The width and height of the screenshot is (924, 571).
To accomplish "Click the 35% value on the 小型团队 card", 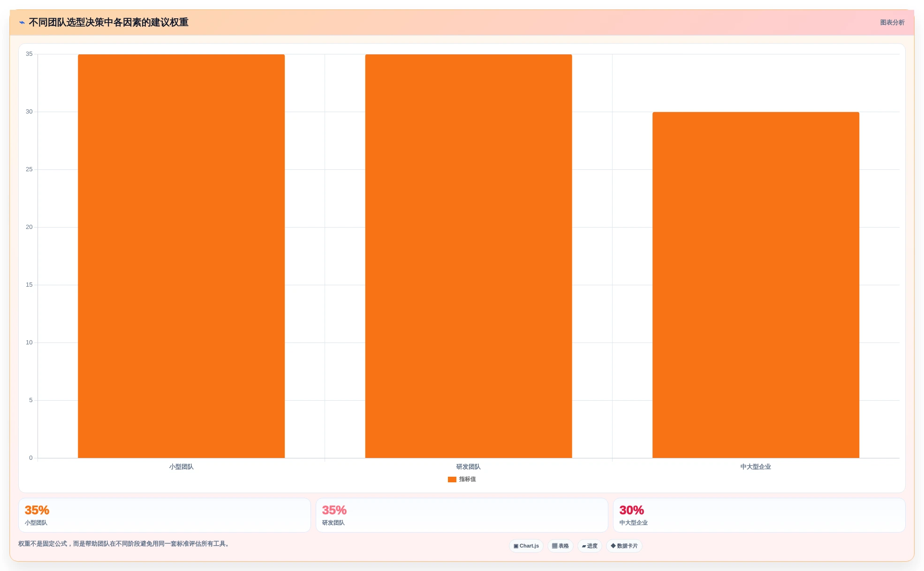I will pos(37,510).
